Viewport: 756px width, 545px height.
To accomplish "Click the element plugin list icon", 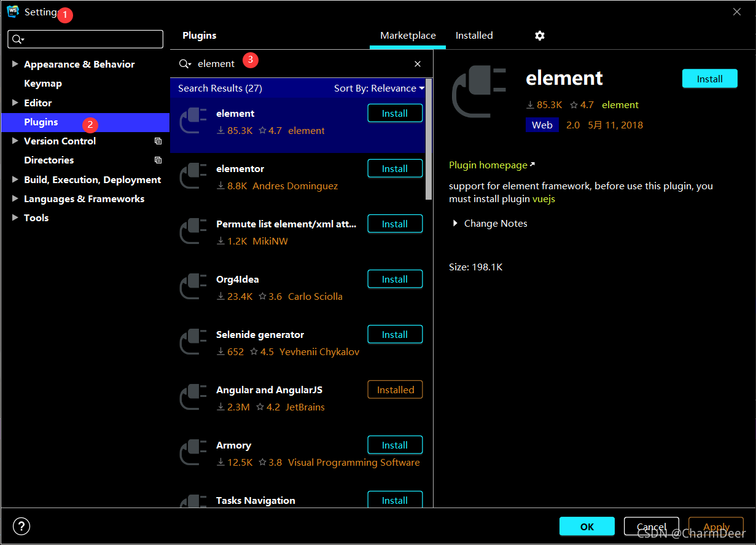I will (x=193, y=120).
